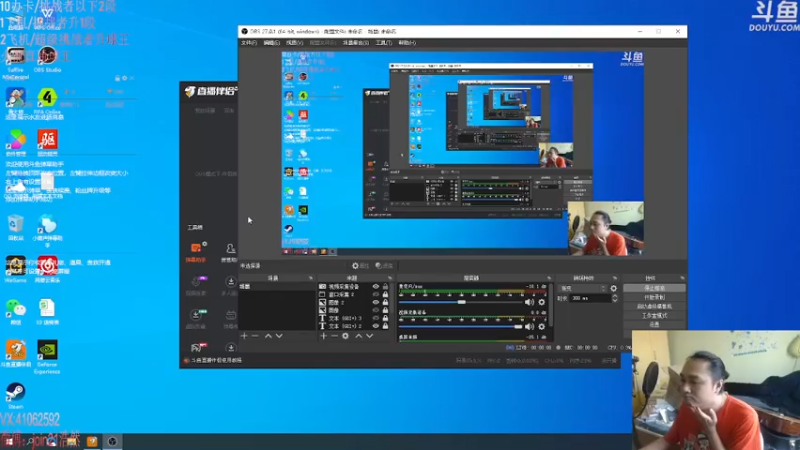Toggle lock on 窗口采集 2 source

tap(386, 294)
